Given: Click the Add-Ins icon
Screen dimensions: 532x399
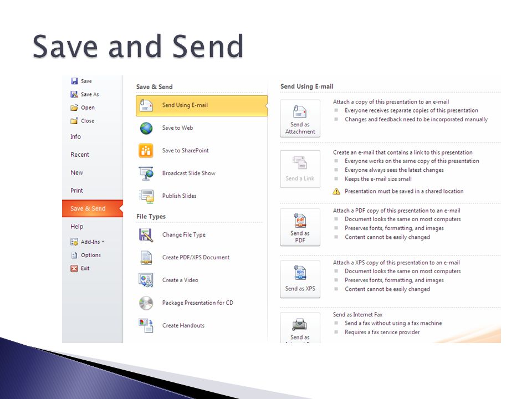Looking at the screenshot, I should click(x=74, y=242).
